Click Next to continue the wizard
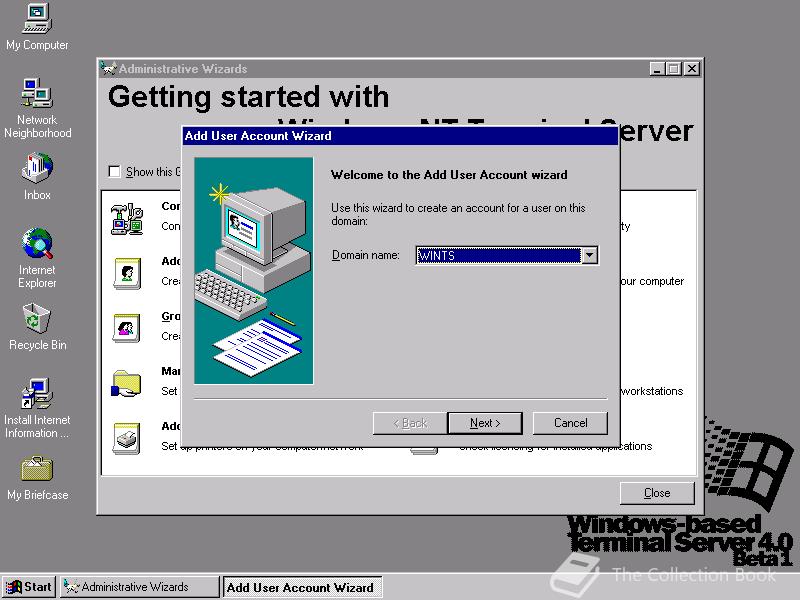This screenshot has height=600, width=800. point(485,423)
